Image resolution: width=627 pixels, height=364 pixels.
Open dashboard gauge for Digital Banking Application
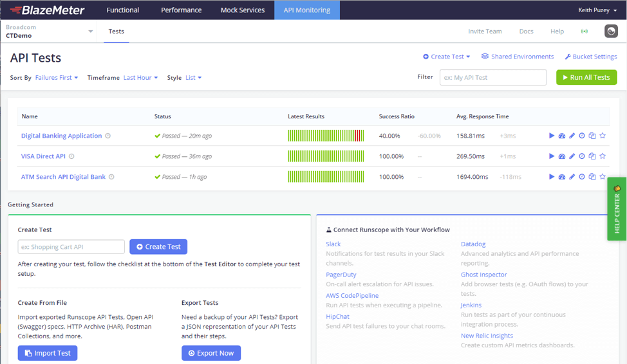coord(562,136)
